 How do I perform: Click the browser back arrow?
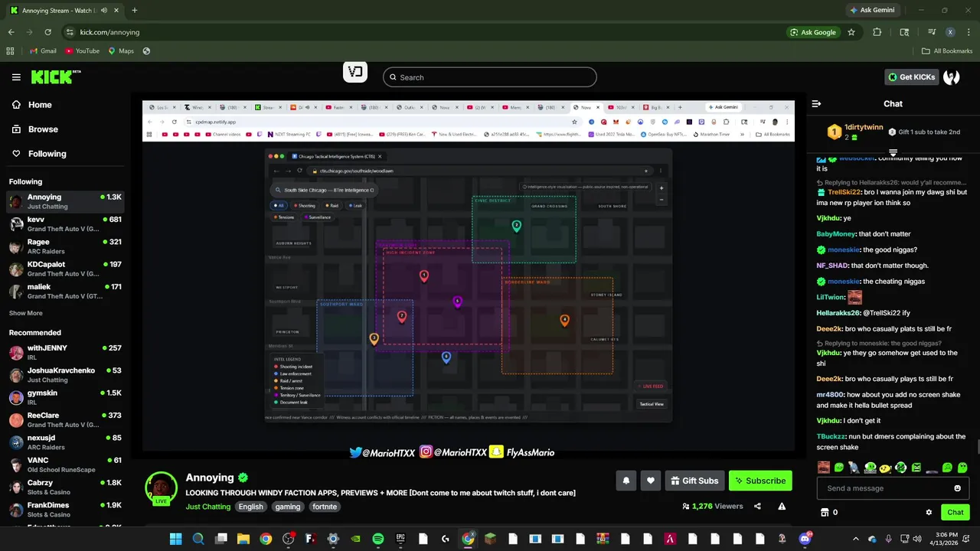11,32
